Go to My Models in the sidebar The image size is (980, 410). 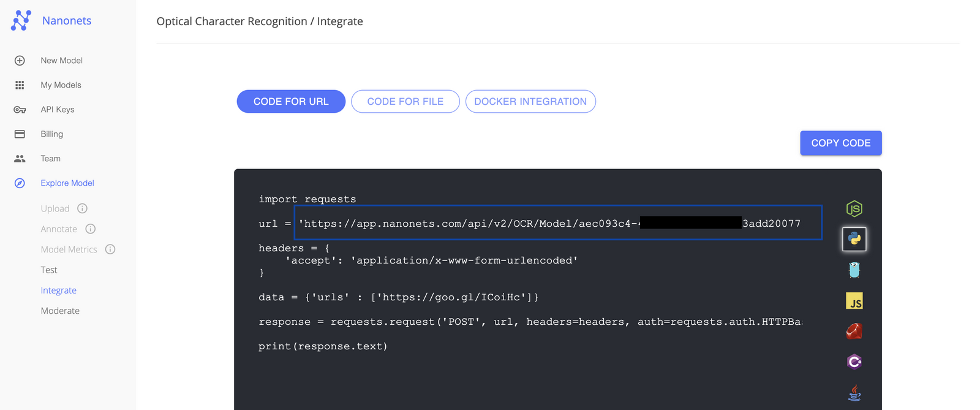(61, 85)
